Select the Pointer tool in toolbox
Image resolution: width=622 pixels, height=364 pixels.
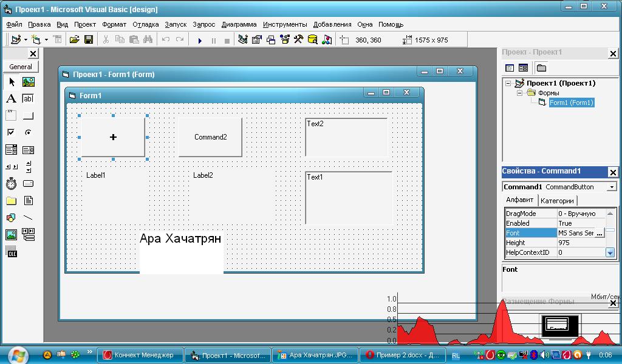click(x=12, y=82)
